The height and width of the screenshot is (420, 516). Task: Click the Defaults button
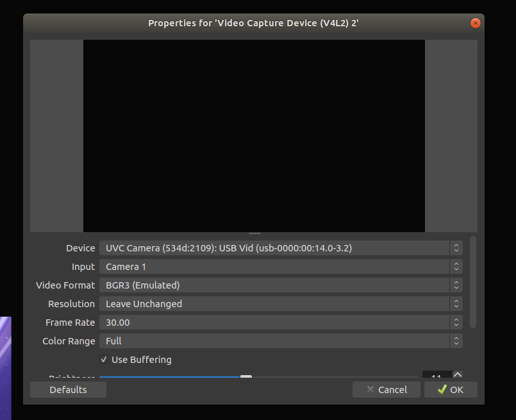(68, 390)
